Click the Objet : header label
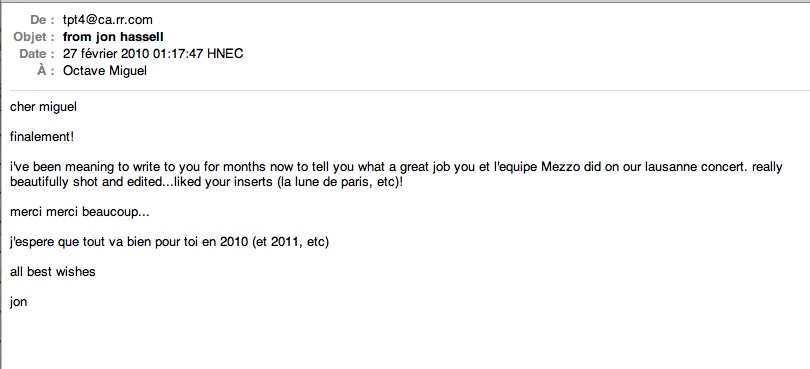Image resolution: width=810 pixels, height=369 pixels. [x=34, y=37]
